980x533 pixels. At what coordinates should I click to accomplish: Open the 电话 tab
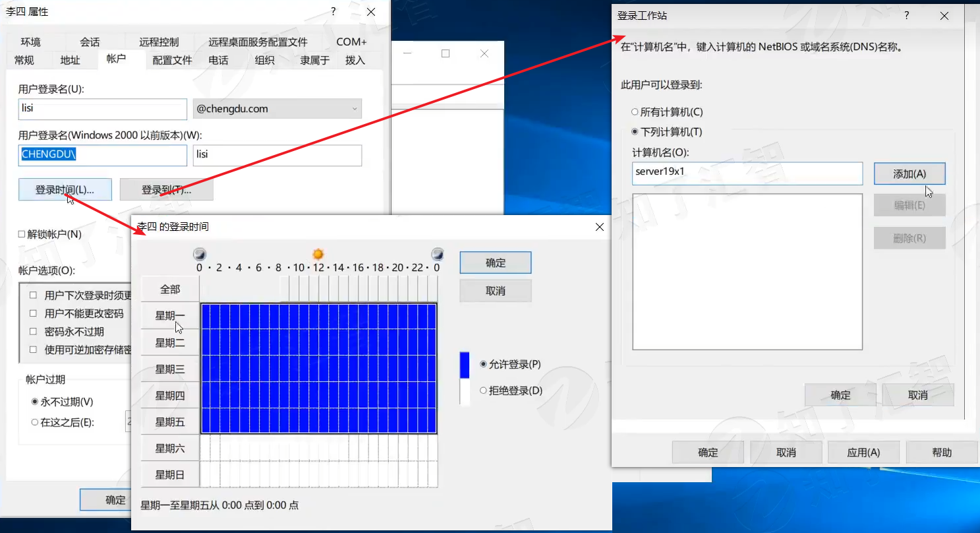click(218, 60)
